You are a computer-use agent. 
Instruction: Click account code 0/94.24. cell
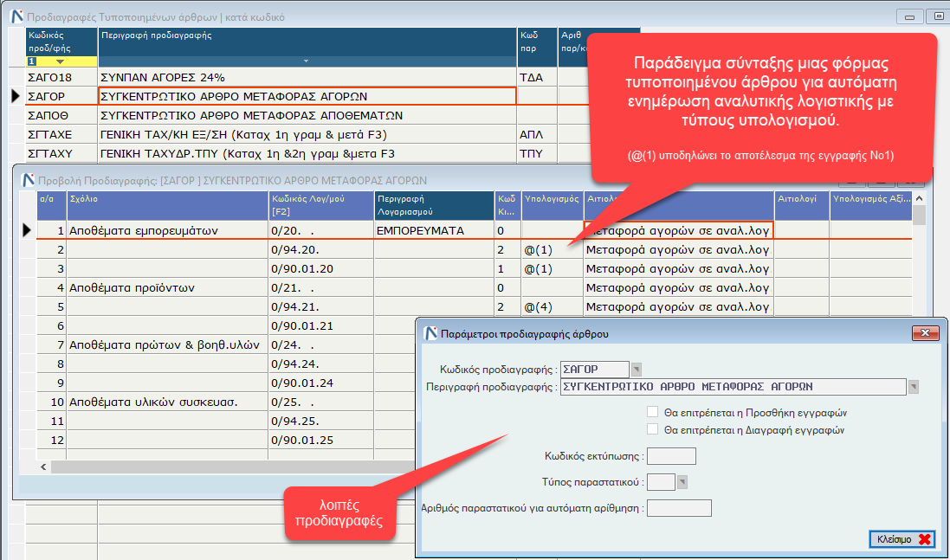point(321,364)
